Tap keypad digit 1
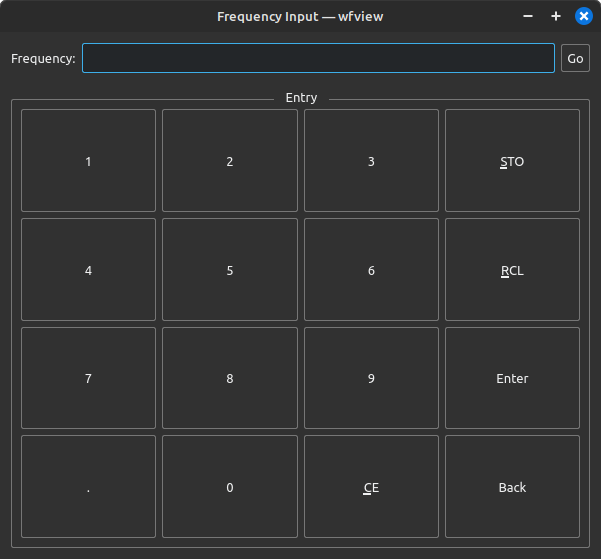The width and height of the screenshot is (601, 559). pos(89,160)
